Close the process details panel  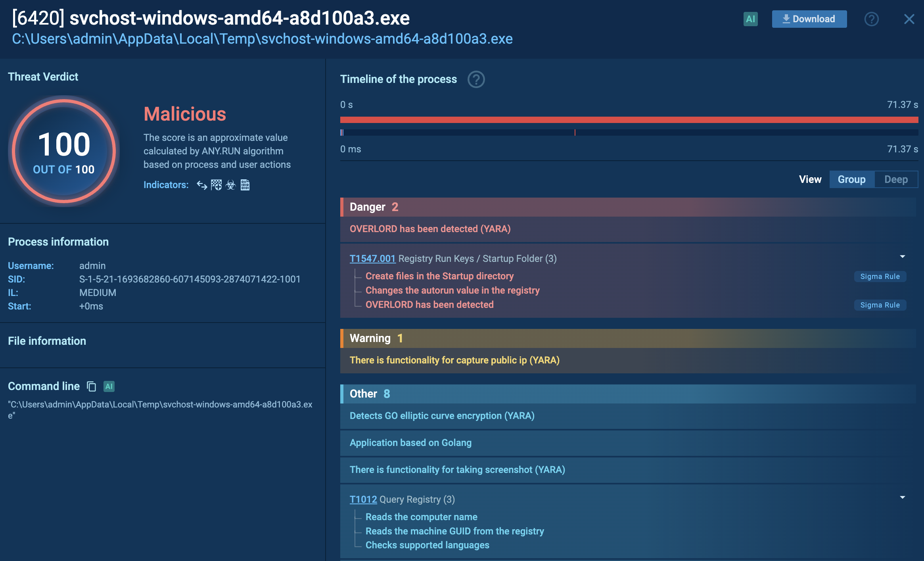909,19
